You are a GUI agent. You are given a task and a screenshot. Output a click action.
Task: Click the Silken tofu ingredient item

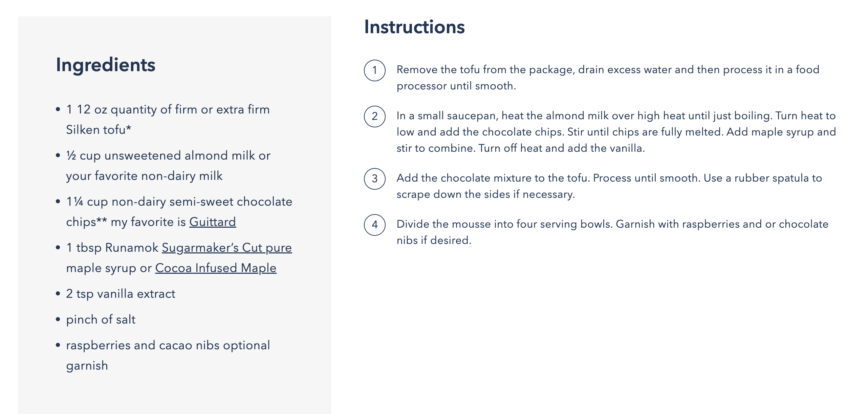(168, 119)
